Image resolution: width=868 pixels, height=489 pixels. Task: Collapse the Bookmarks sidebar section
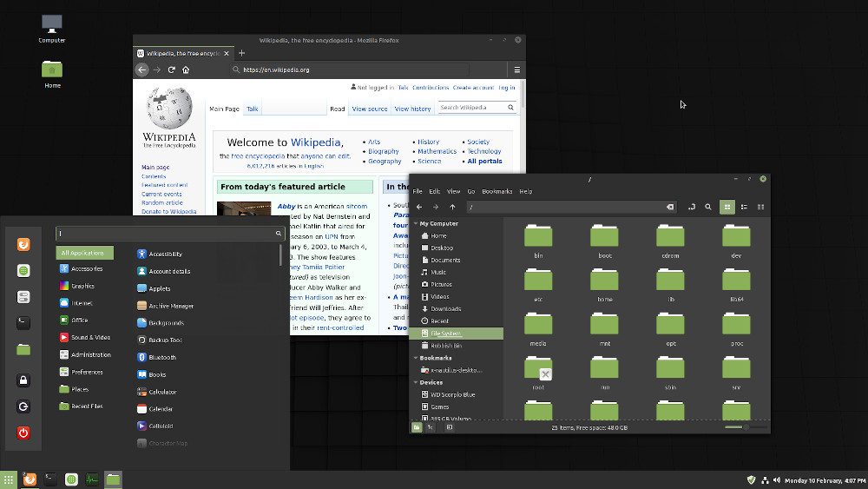click(416, 359)
